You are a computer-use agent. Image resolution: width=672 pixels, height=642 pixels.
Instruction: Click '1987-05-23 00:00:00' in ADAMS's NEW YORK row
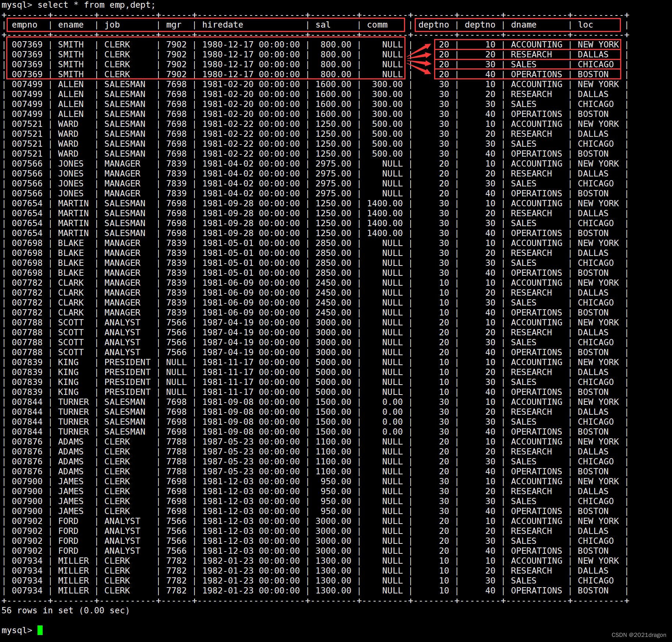coord(251,442)
